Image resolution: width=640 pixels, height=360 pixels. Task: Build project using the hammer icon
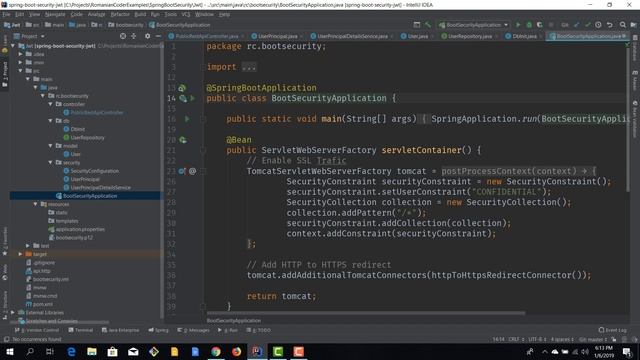pyautogui.click(x=428, y=25)
